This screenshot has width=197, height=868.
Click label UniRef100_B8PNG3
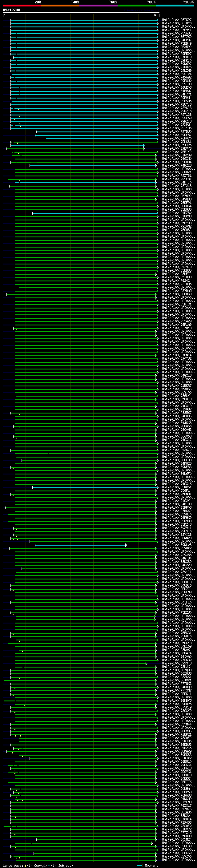coord(177,294)
